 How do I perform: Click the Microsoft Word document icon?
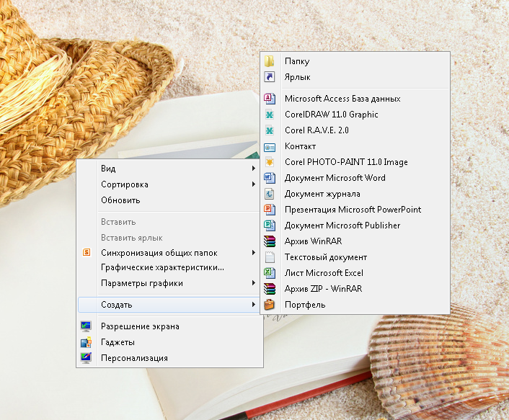270,178
